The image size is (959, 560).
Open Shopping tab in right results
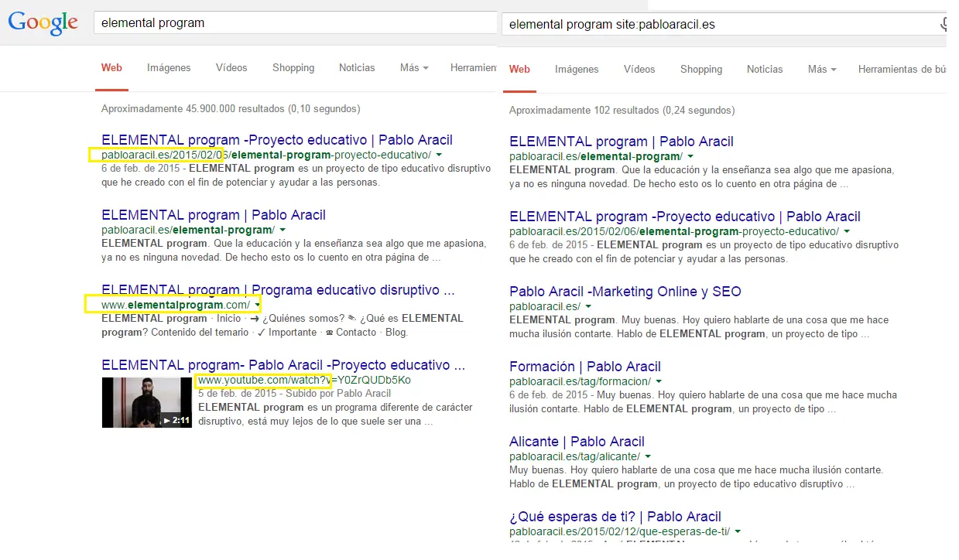click(701, 70)
